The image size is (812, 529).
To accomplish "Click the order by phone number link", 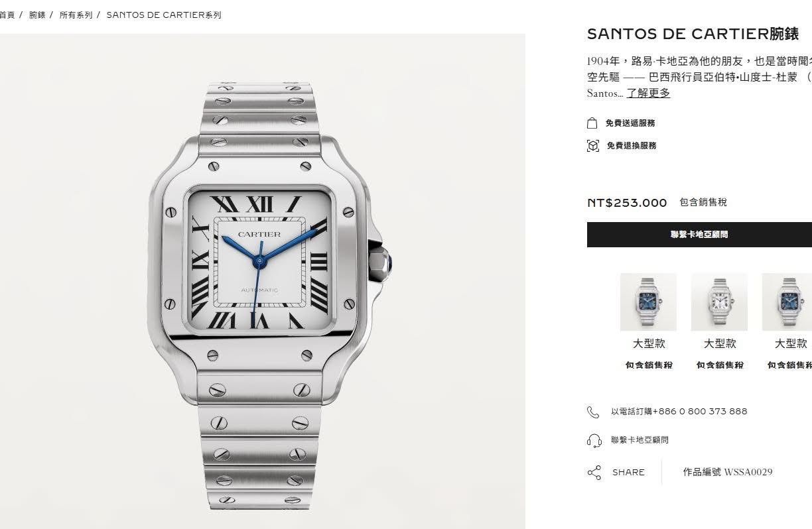I will click(x=679, y=412).
